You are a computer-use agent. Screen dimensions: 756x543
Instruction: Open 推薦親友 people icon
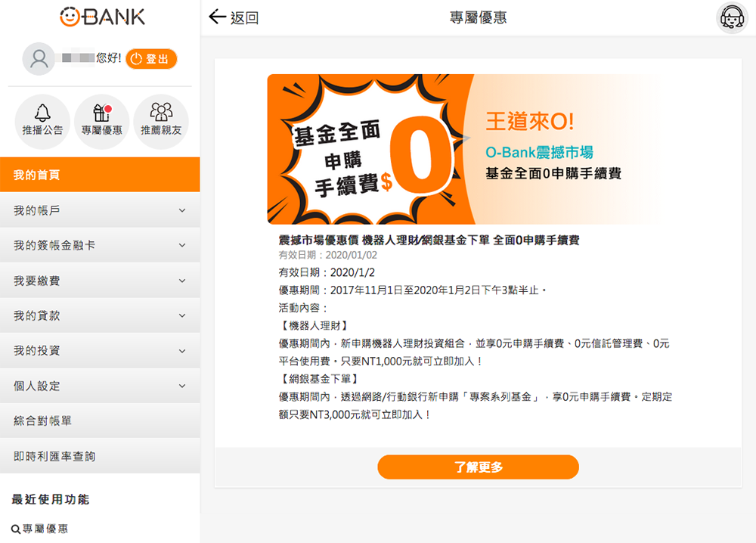(x=161, y=121)
